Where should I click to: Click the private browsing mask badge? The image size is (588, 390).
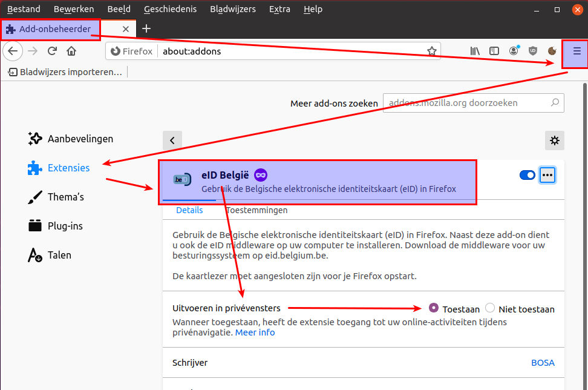tap(261, 175)
